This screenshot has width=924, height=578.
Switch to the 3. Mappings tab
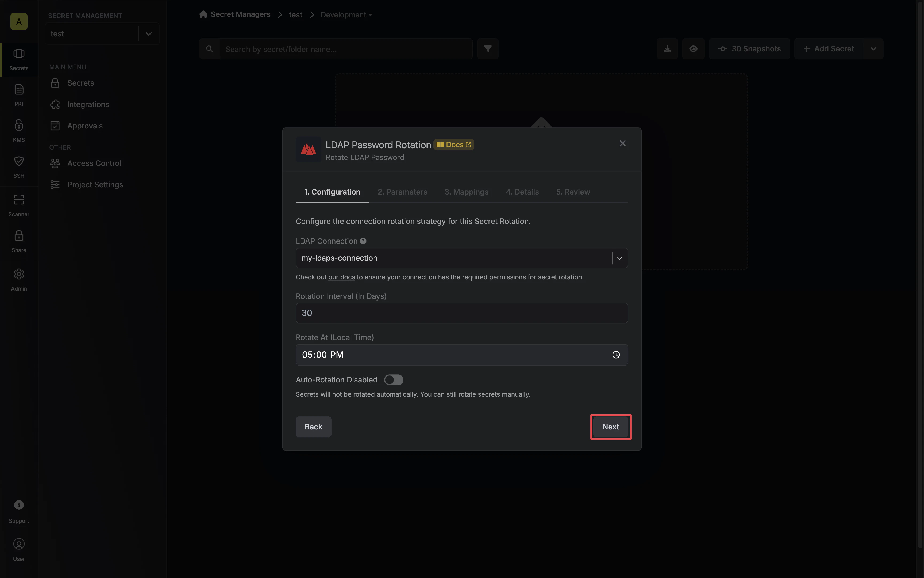pyautogui.click(x=466, y=192)
